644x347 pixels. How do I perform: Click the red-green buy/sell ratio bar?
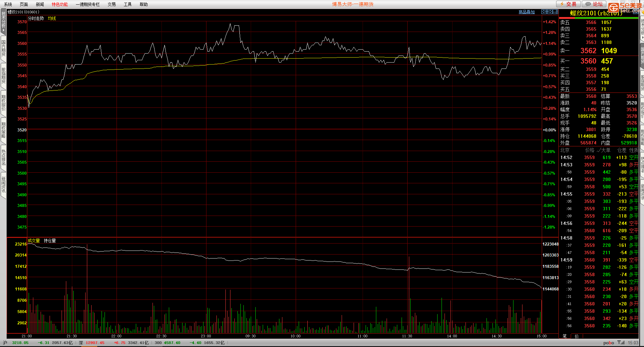point(598,18)
